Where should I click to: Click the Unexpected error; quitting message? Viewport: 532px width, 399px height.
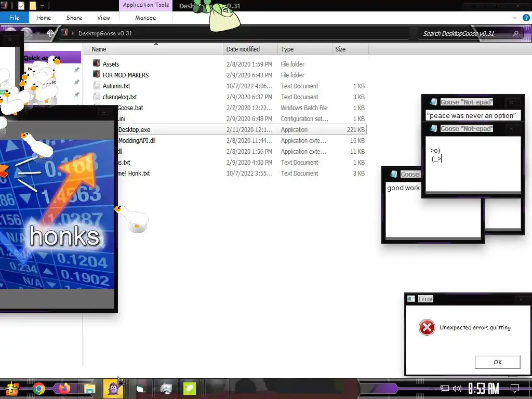coord(475,327)
